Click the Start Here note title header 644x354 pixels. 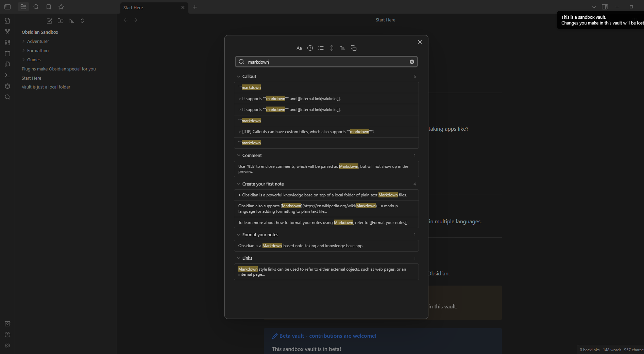(x=385, y=20)
